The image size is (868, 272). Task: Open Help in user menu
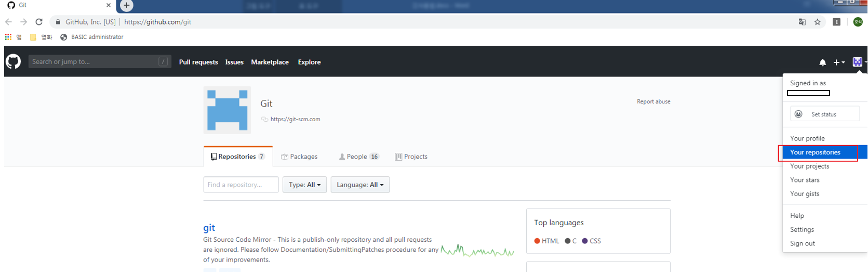click(825, 215)
